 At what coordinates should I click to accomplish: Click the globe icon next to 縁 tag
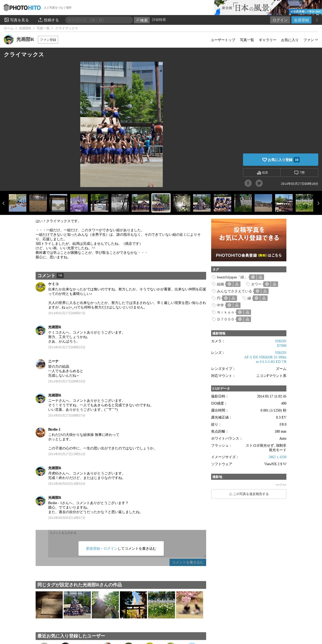tap(256, 298)
